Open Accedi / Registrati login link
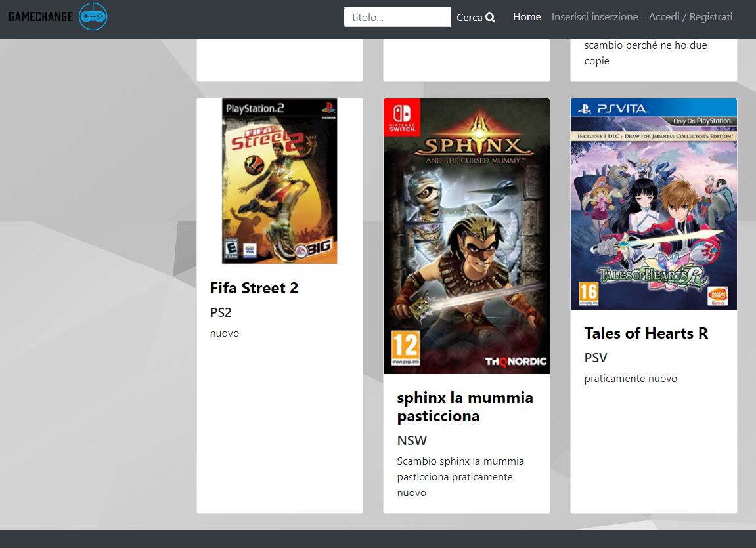The height and width of the screenshot is (548, 756). pos(690,17)
